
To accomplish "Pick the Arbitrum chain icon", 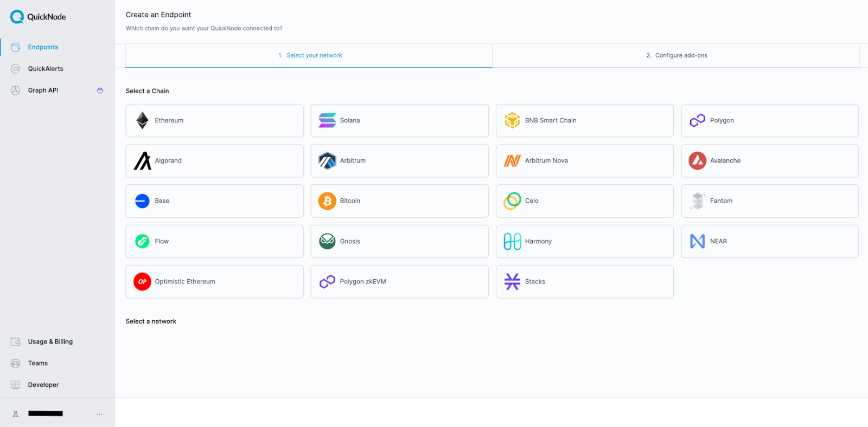I will point(327,160).
